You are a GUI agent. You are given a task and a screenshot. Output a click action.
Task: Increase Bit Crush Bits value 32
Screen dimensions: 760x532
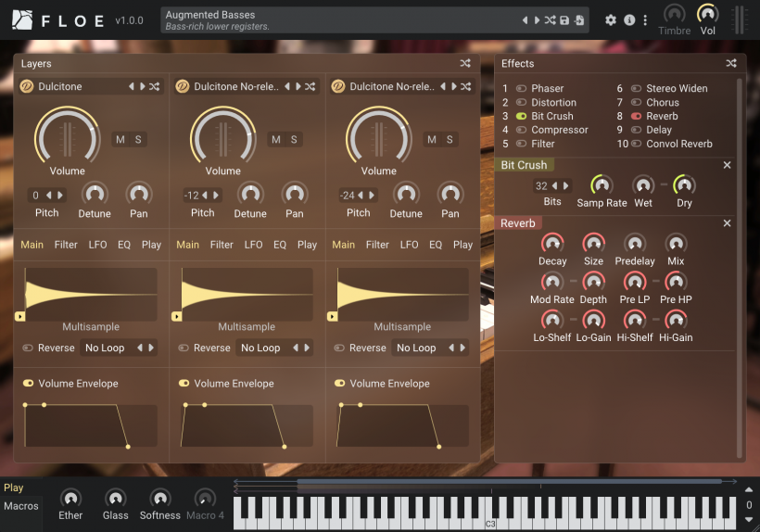565,186
